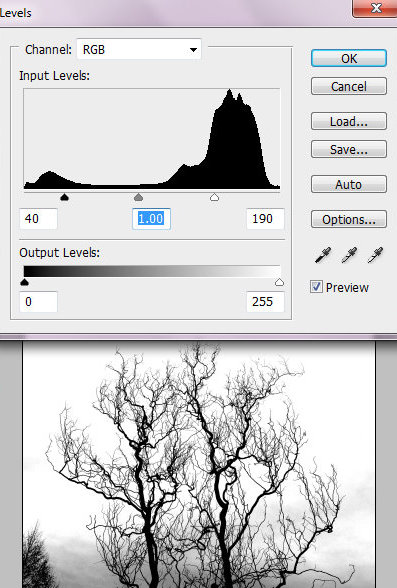
Task: Click the tree image in canvas
Action: pos(199,464)
